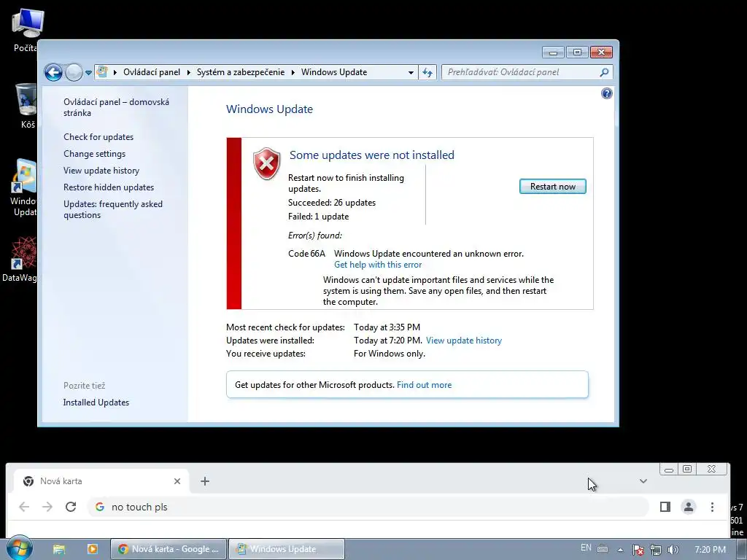Open Installed Updates link
This screenshot has height=560, width=747.
(96, 402)
